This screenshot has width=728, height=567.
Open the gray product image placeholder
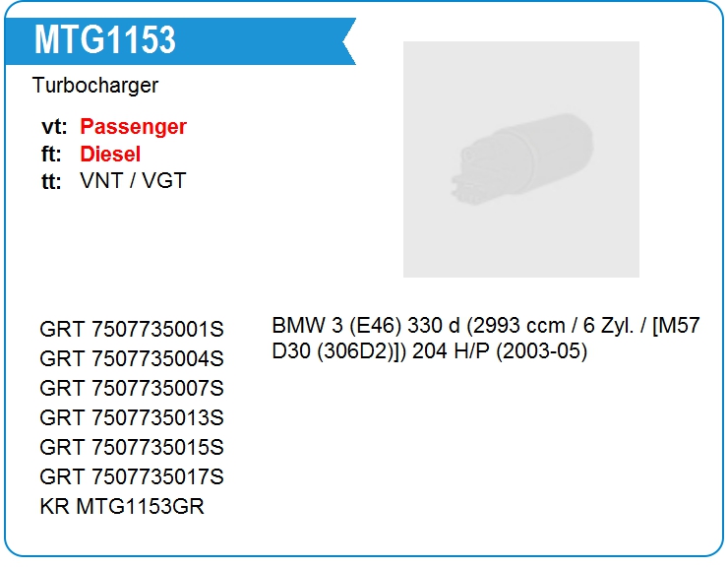pyautogui.click(x=520, y=158)
